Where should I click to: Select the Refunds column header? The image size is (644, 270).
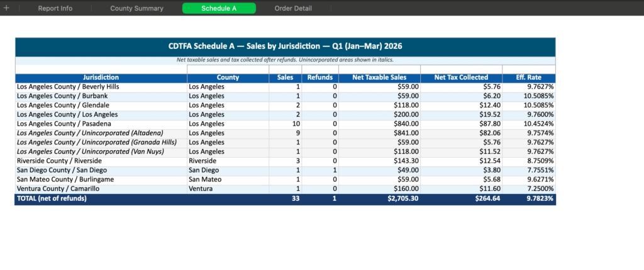tap(319, 78)
